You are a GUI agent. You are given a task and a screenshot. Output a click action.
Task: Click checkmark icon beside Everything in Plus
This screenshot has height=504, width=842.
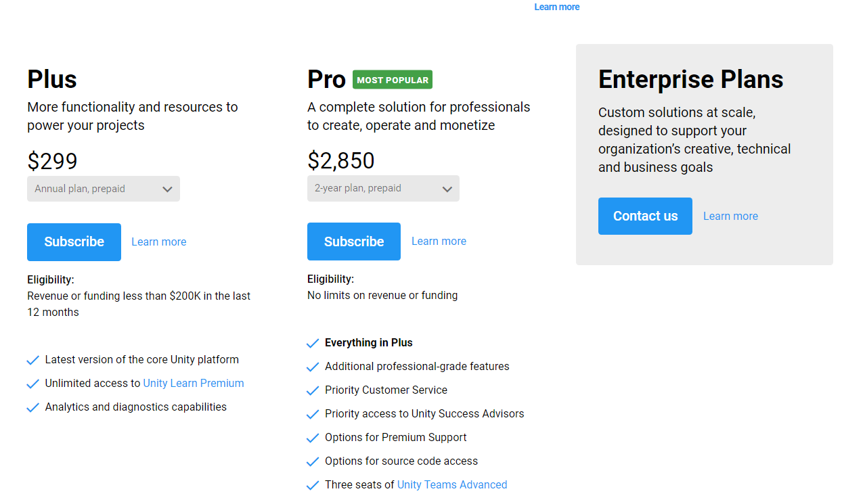313,344
